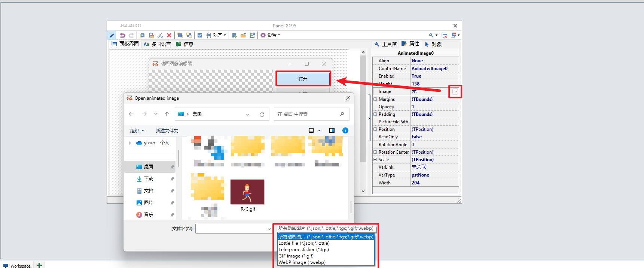Image resolution: width=644 pixels, height=268 pixels.
Task: Open the wrench tools dropdown
Action: (433, 35)
